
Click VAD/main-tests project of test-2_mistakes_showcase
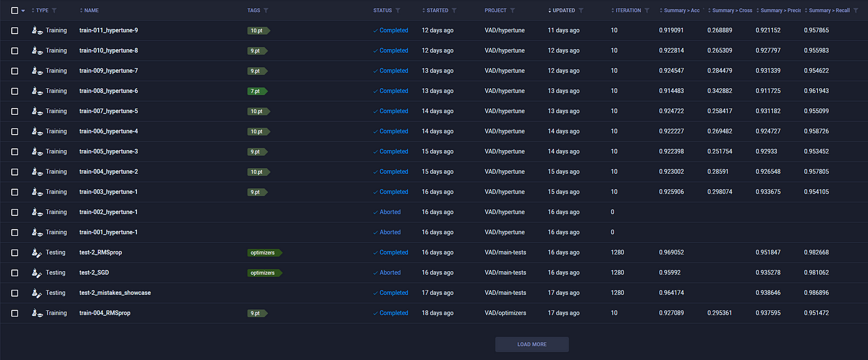(x=505, y=292)
